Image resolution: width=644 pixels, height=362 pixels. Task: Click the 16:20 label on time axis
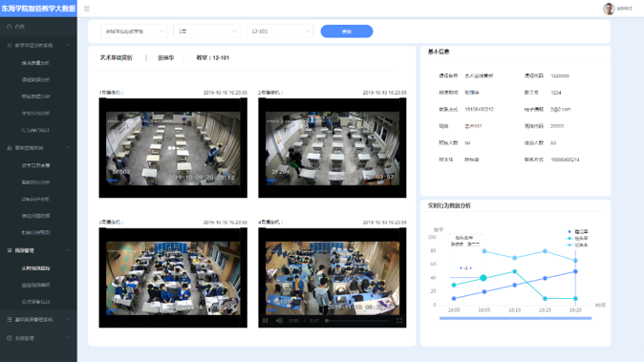(575, 309)
